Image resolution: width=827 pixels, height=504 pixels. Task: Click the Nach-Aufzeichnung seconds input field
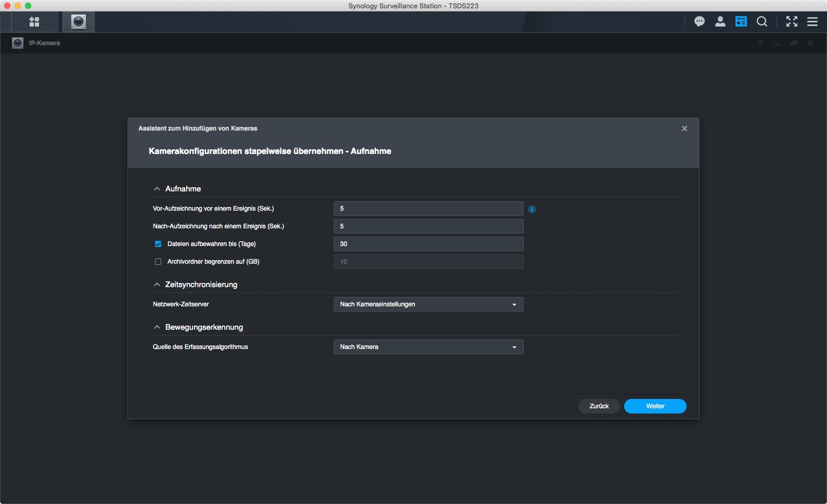click(x=428, y=226)
